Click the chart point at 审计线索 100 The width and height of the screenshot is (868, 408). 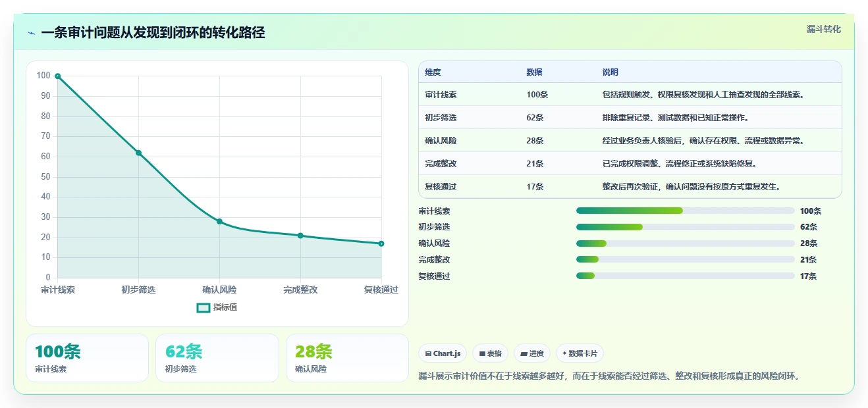[x=58, y=76]
